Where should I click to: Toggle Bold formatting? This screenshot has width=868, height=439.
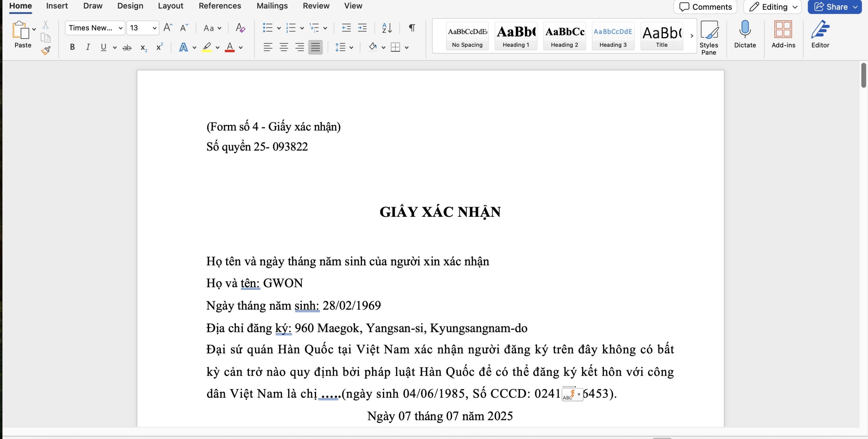(72, 47)
